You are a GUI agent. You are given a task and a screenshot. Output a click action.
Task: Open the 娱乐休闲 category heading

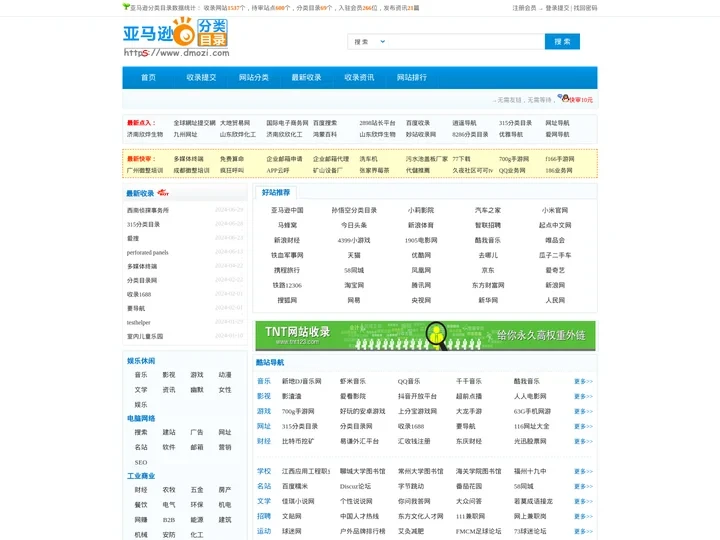[141, 361]
